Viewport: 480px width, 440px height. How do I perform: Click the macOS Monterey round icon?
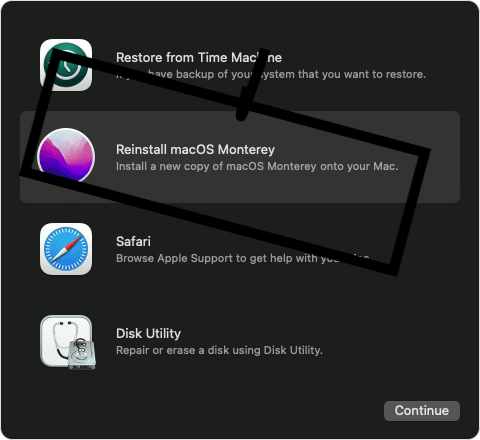tap(66, 155)
